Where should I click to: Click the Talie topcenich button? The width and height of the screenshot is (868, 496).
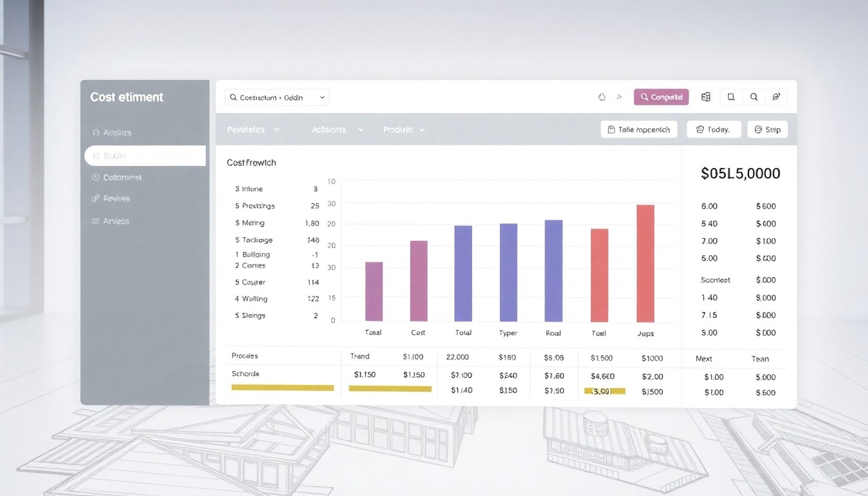(639, 129)
